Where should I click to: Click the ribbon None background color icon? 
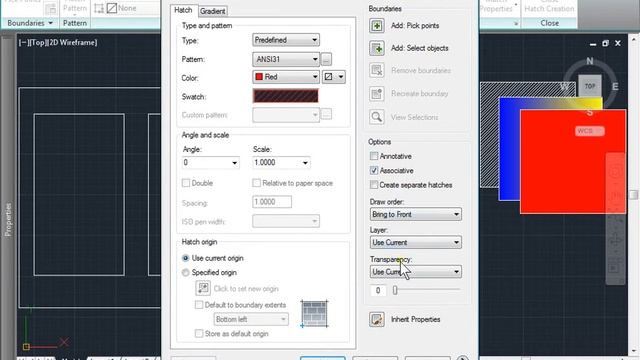[111, 8]
